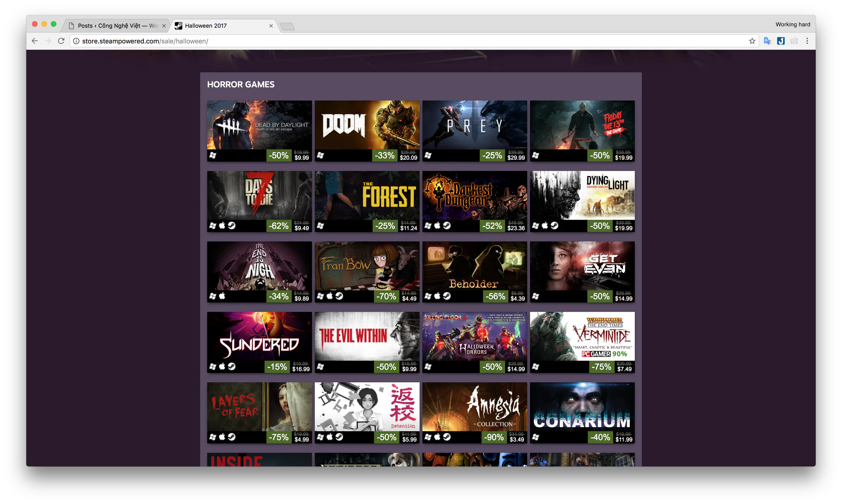Click the SteamOS icon under 7 Days to Die
The width and height of the screenshot is (842, 504).
point(232,226)
